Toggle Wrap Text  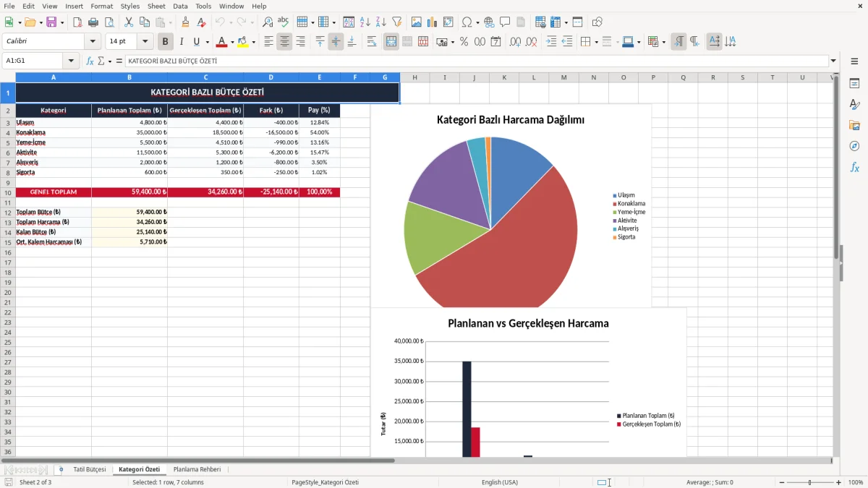372,42
